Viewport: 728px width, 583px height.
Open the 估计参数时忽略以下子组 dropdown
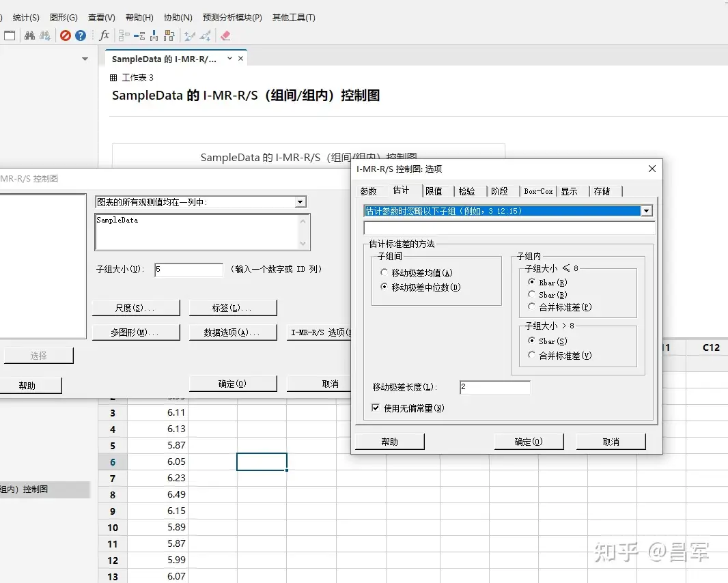coord(645,211)
